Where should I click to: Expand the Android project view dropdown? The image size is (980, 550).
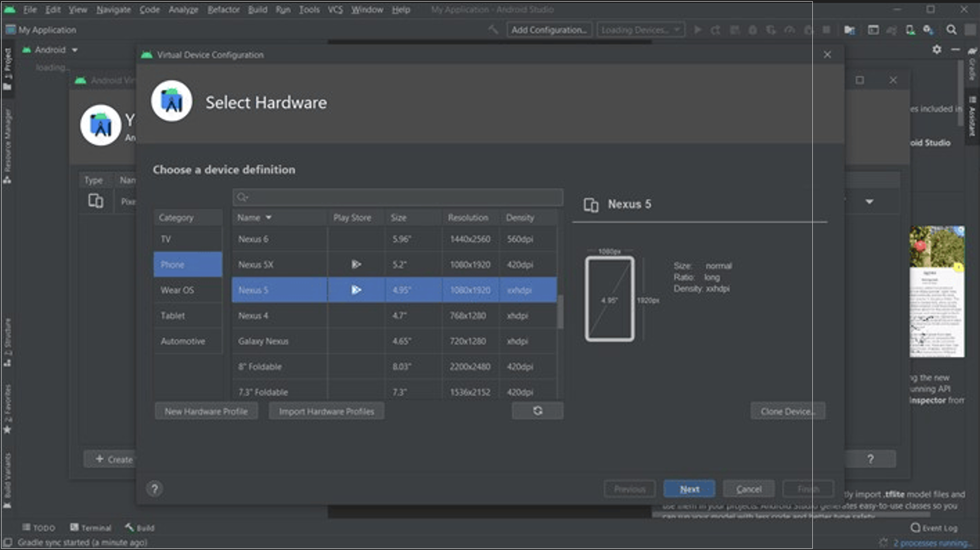pos(74,50)
